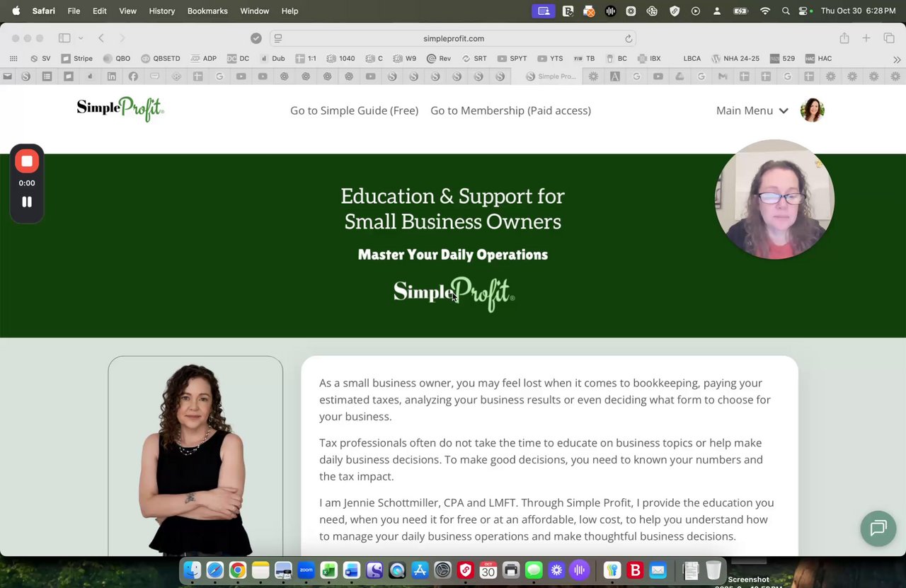
Task: Open the Edit menu
Action: pyautogui.click(x=100, y=11)
